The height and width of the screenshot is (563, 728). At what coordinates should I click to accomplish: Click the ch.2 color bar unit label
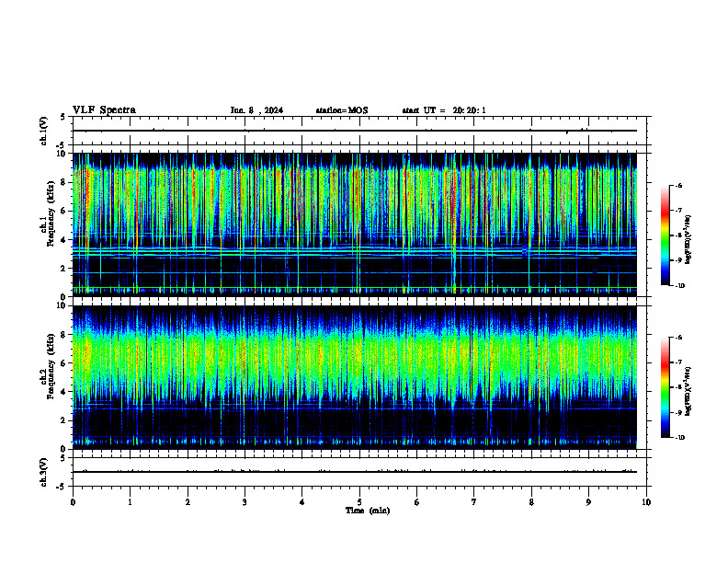click(x=688, y=391)
